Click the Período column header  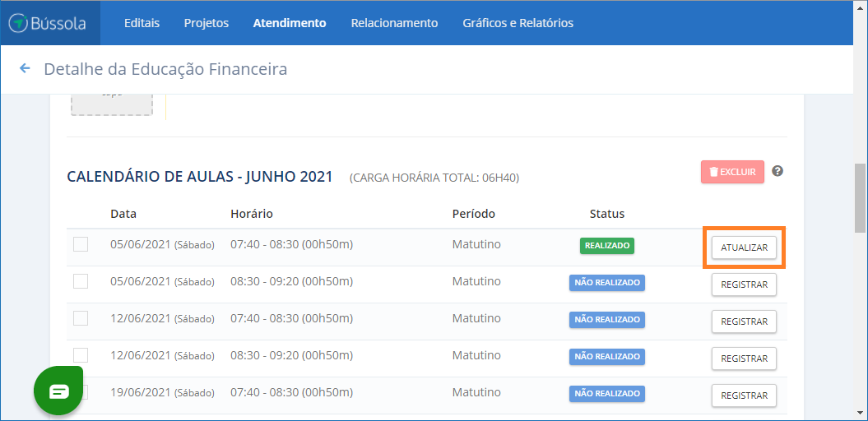pos(474,214)
